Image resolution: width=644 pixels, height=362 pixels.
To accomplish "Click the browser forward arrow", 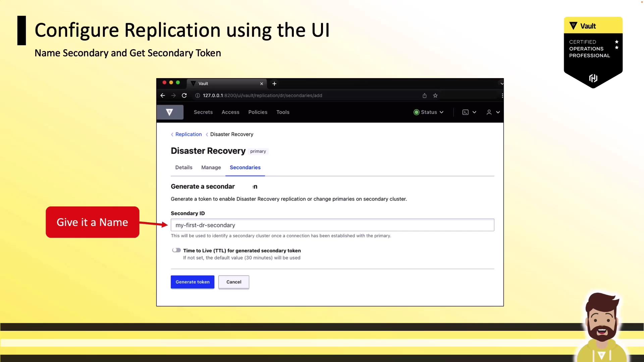I will coord(173,96).
